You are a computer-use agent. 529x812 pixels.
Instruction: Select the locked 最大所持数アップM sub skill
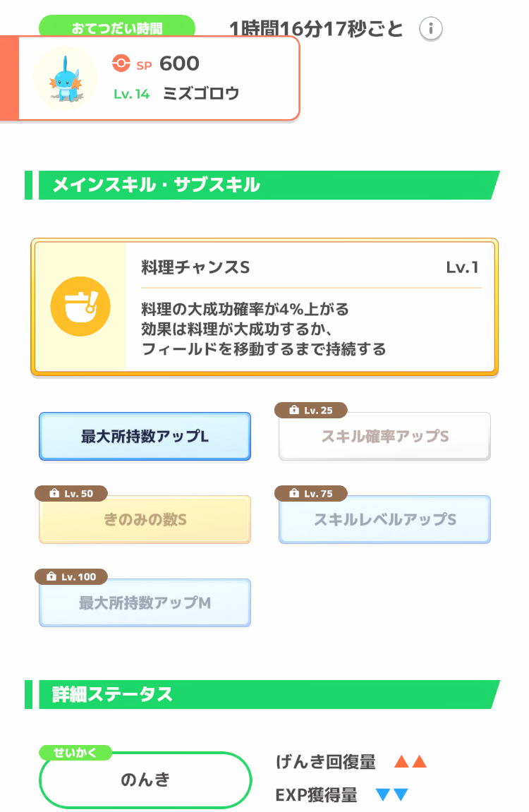[145, 603]
